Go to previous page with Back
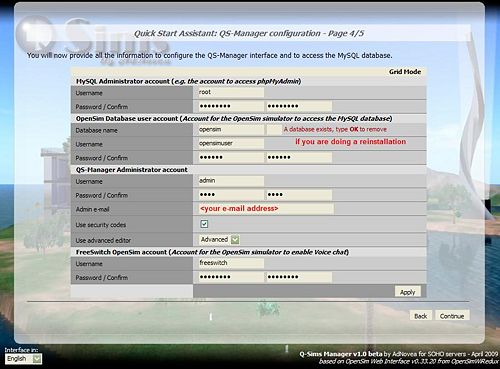The width and height of the screenshot is (500, 369). coord(421,316)
